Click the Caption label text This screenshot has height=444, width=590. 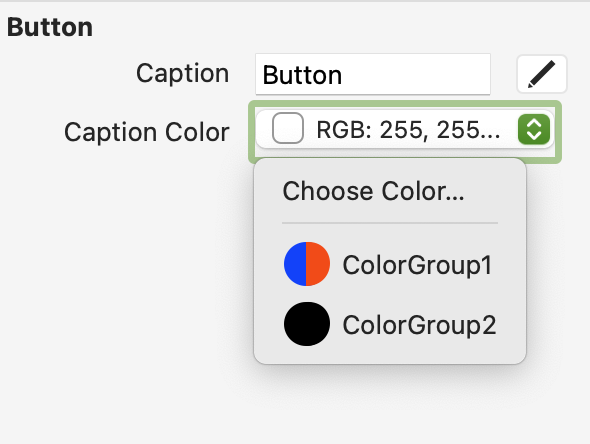click(182, 73)
